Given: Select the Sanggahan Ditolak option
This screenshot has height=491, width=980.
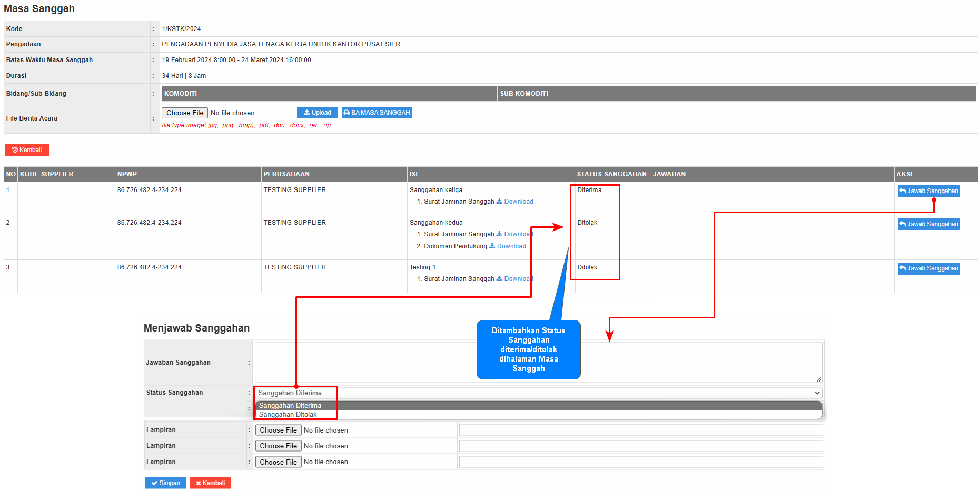Looking at the screenshot, I should 288,415.
